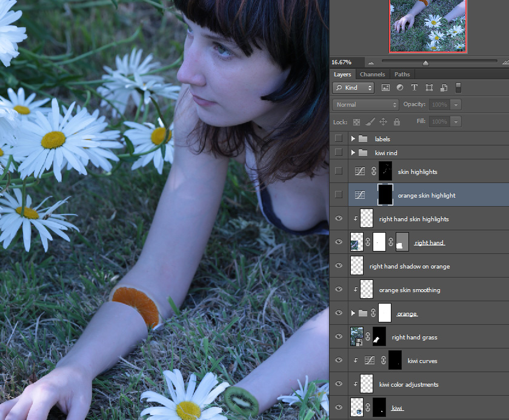Image resolution: width=509 pixels, height=420 pixels.
Task: Click the kiwi rind group folder icon
Action: tap(363, 153)
